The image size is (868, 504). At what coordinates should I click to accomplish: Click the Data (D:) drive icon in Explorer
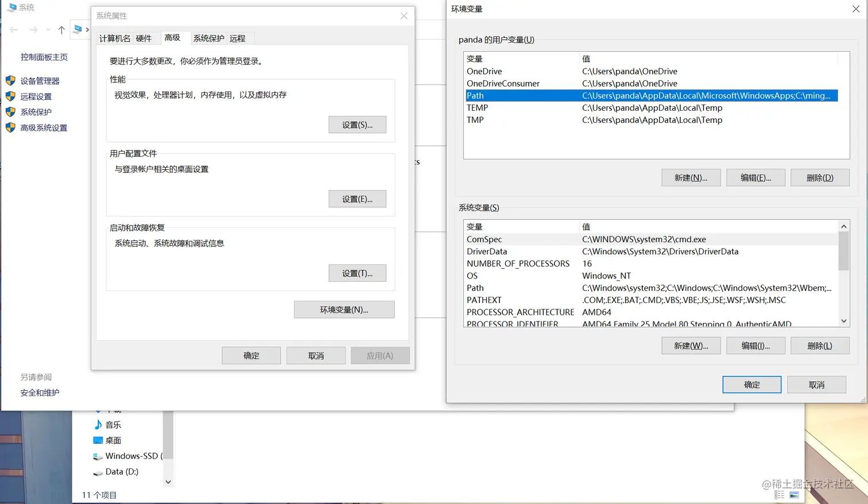click(98, 472)
